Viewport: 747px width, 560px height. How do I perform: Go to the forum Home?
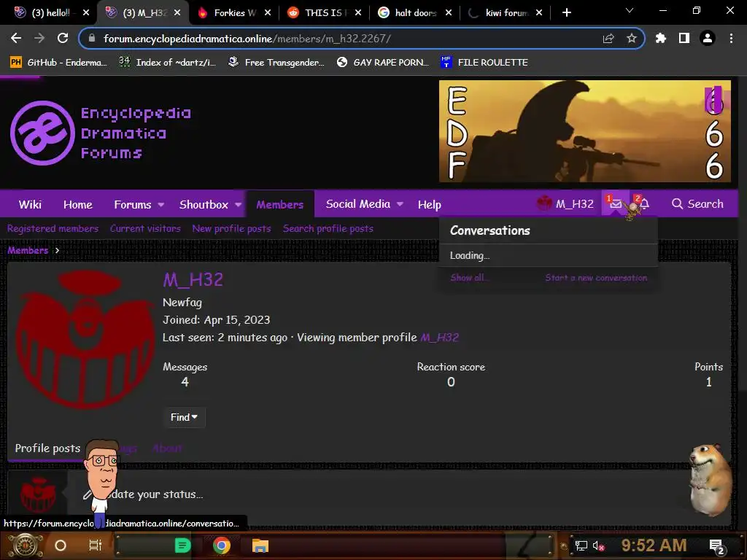[x=77, y=204]
